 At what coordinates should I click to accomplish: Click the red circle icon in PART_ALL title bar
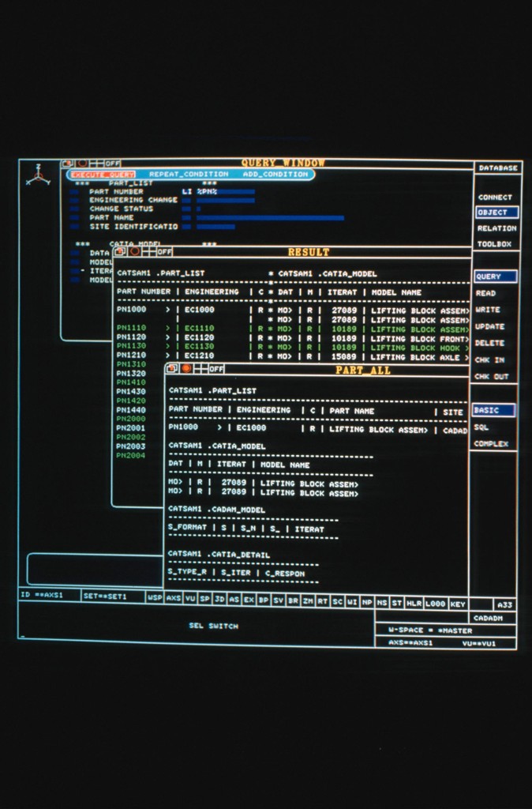187,369
